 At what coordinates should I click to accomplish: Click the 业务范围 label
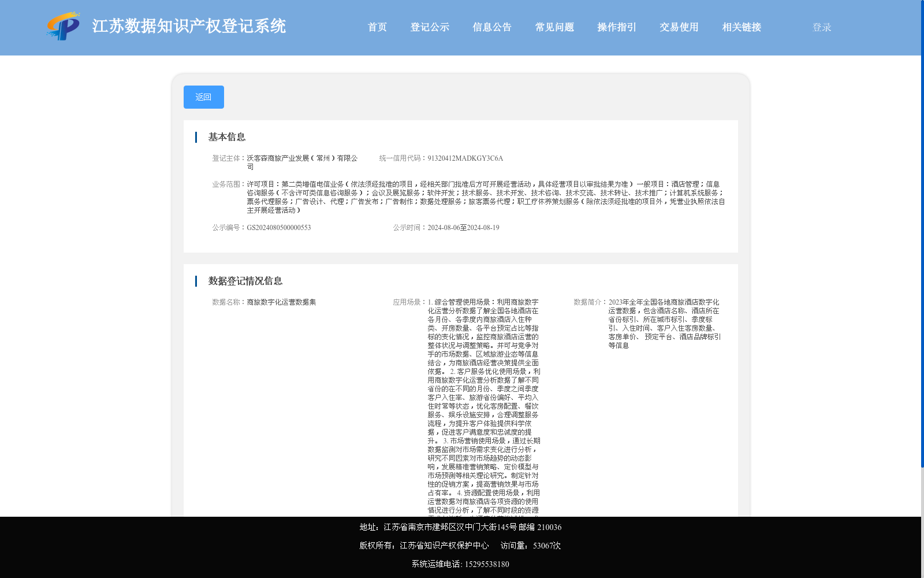point(229,184)
